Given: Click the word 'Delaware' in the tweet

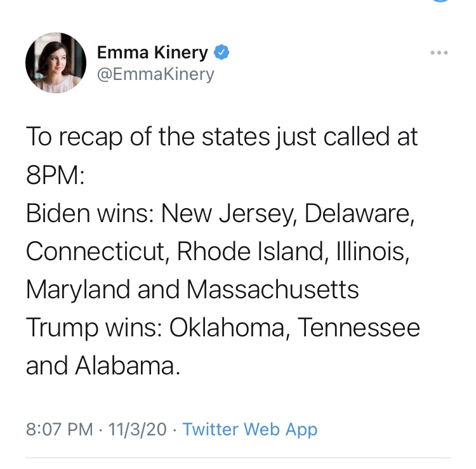Looking at the screenshot, I should coord(359,213).
